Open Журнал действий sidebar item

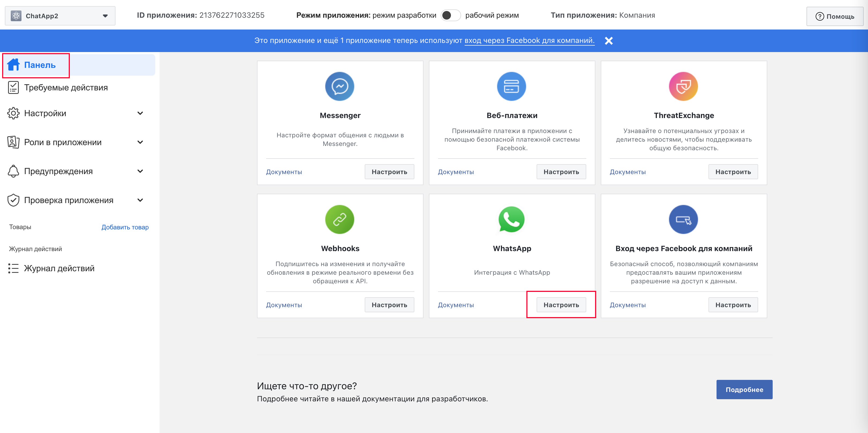pyautogui.click(x=59, y=268)
